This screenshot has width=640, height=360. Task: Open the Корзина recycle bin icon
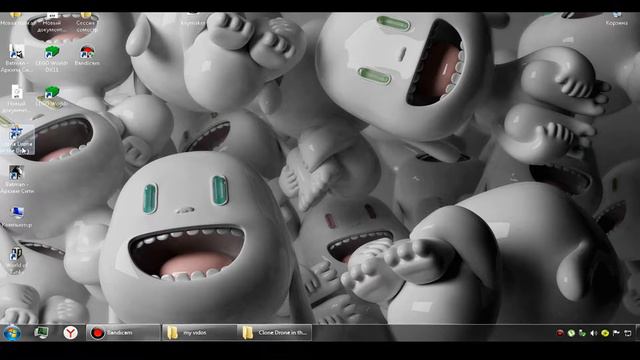[x=616, y=19]
